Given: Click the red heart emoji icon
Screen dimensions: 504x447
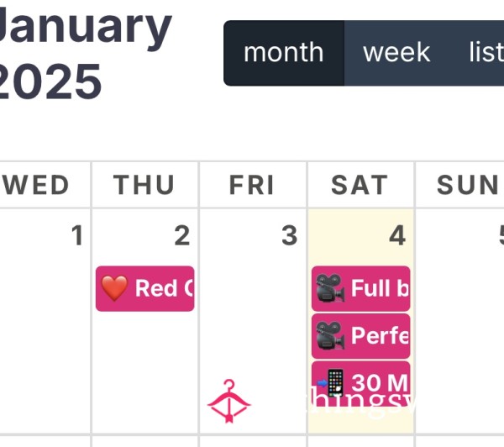Looking at the screenshot, I should click(x=114, y=288).
